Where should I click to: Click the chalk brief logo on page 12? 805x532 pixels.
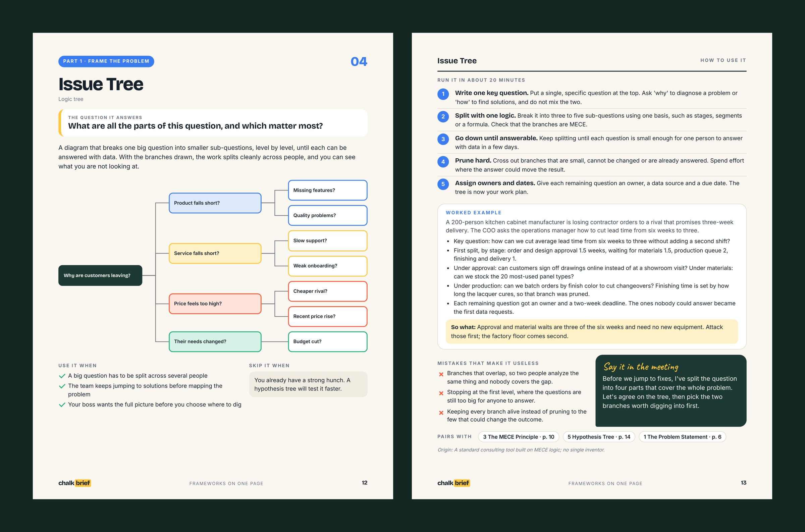(x=75, y=483)
